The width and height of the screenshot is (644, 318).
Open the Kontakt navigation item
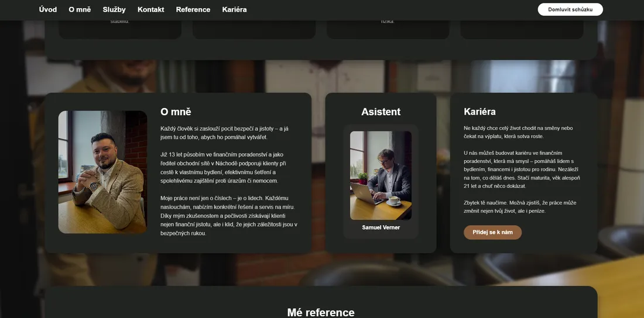(150, 9)
